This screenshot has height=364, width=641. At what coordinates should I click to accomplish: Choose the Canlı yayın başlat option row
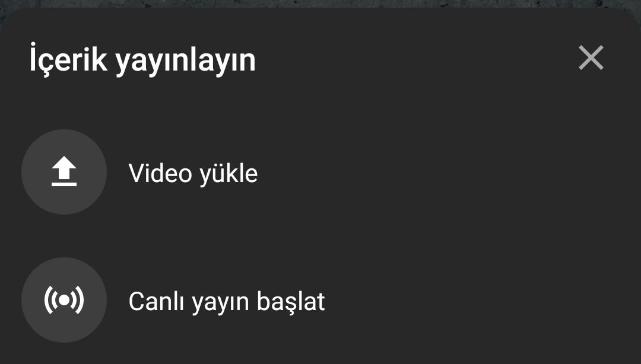tap(320, 300)
